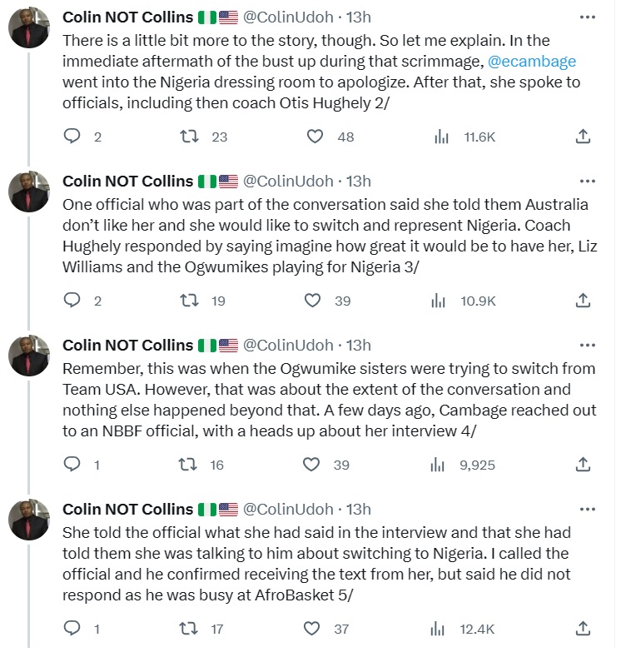Like the tweet ending in 4/
This screenshot has height=672, width=621.
click(313, 465)
